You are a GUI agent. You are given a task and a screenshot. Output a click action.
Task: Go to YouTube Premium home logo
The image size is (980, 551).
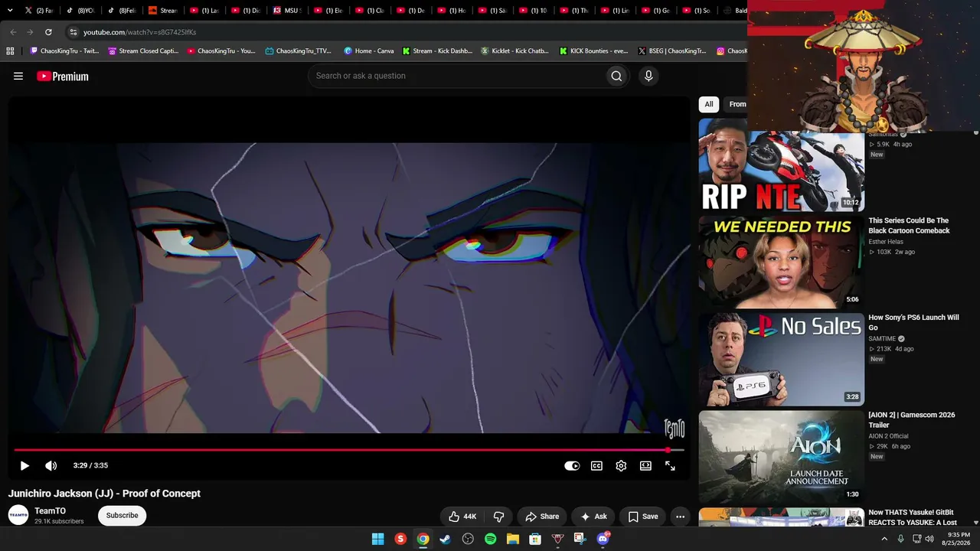pyautogui.click(x=63, y=76)
